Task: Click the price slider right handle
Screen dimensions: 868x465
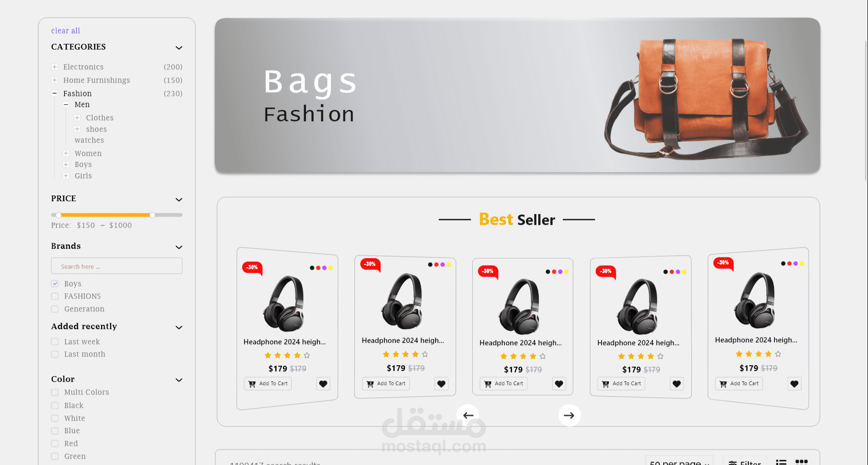Action: (x=152, y=215)
